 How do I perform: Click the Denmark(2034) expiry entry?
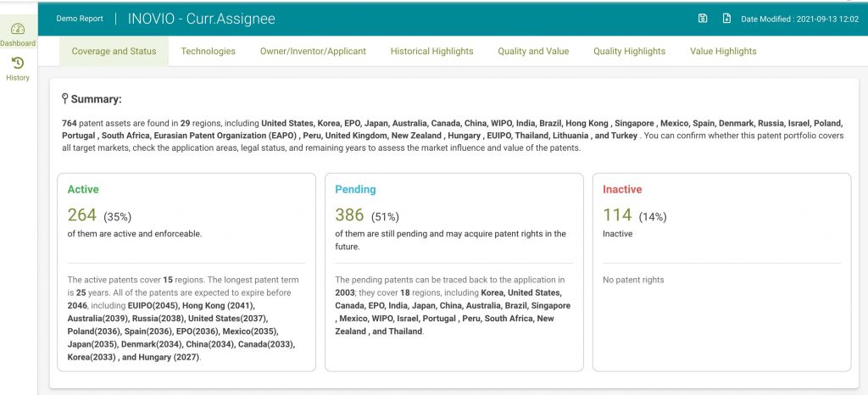tap(149, 345)
